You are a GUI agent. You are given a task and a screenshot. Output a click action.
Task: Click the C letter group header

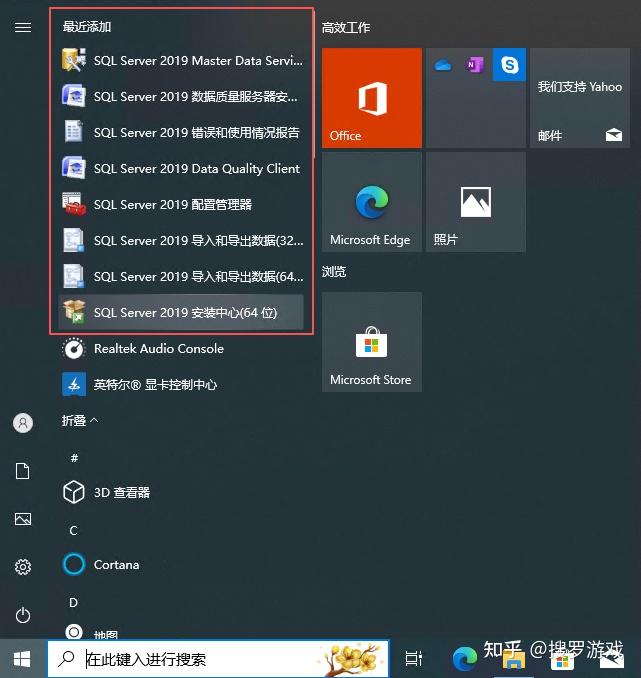tap(74, 530)
